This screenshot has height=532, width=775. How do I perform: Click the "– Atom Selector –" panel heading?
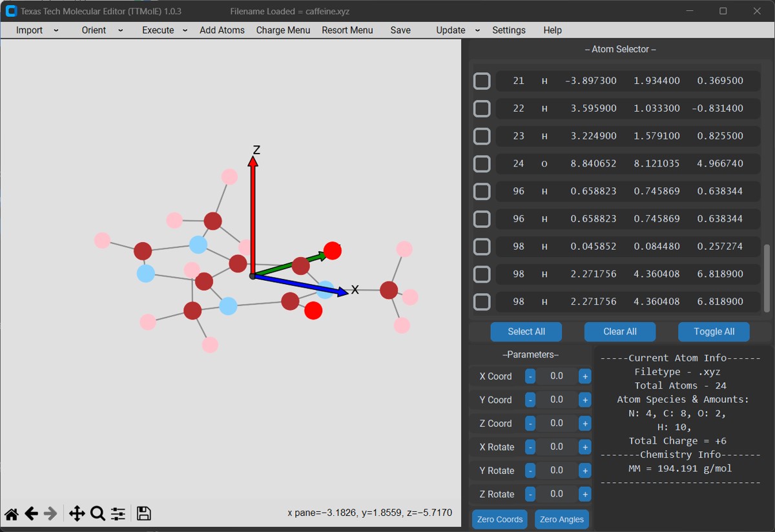(620, 49)
